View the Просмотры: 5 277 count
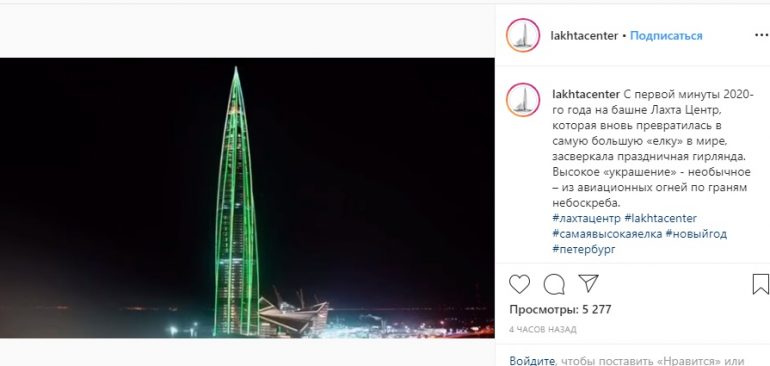770x366 pixels. click(x=560, y=310)
